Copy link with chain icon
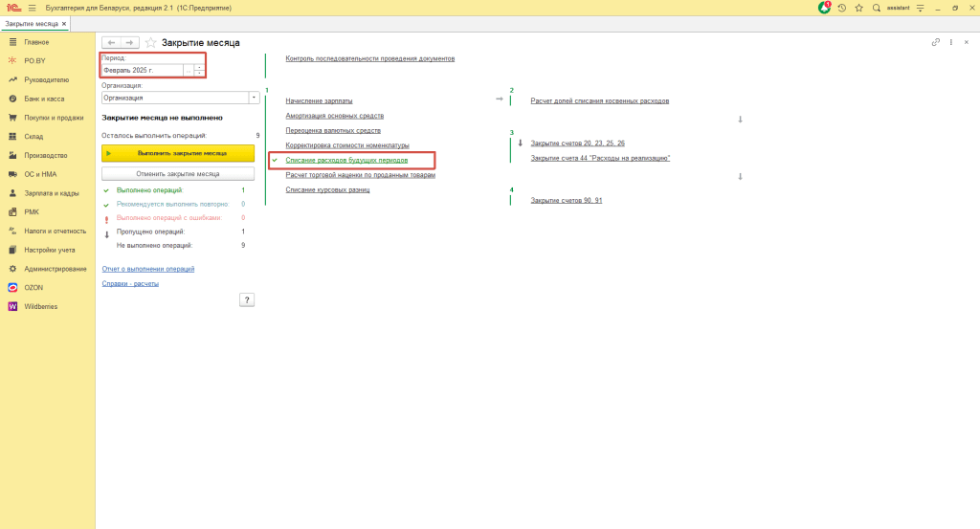 point(936,42)
